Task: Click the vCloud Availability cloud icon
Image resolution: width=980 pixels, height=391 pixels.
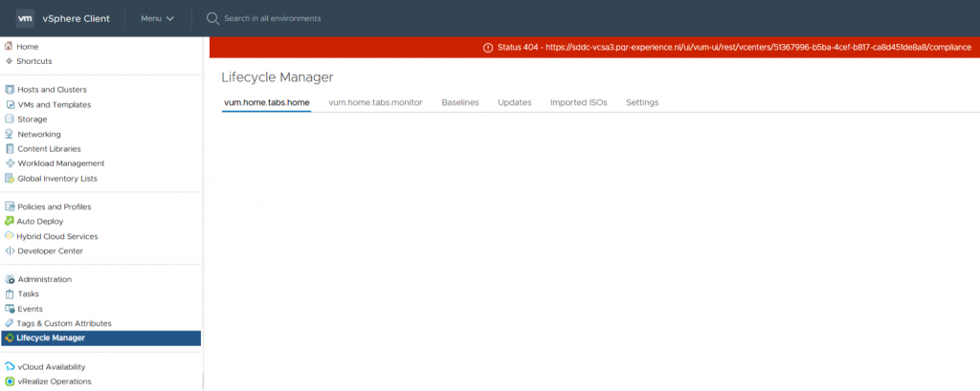Action: click(x=10, y=367)
